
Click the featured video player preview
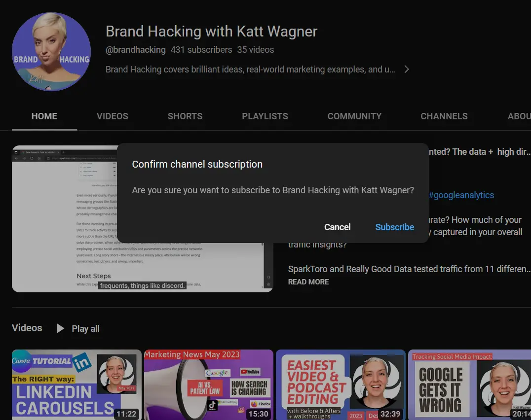pyautogui.click(x=64, y=219)
